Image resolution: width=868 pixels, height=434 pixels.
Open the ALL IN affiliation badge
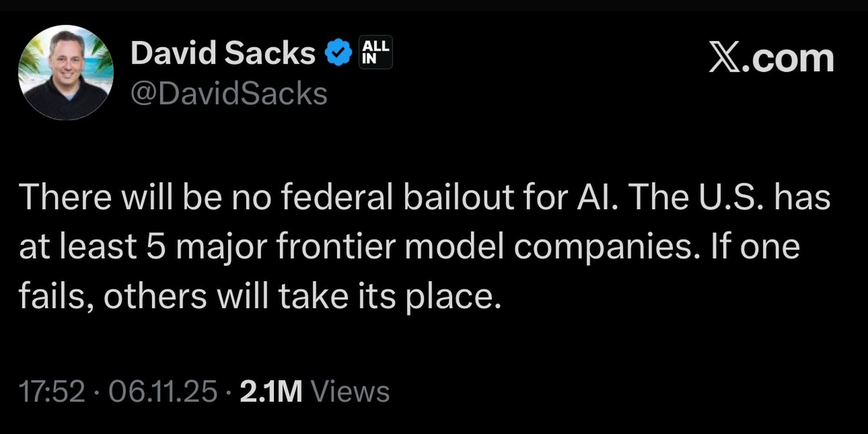coord(375,53)
